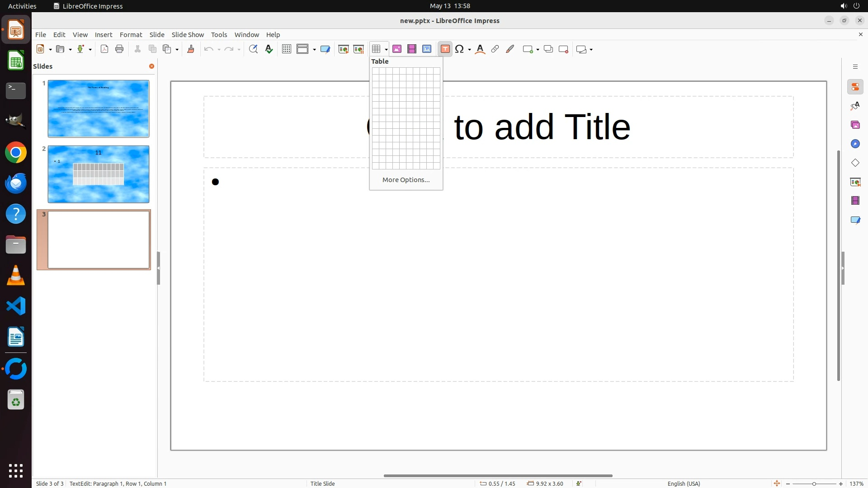Open the Display Views dropdown arrow
Viewport: 868px width, 488px height.
click(314, 50)
